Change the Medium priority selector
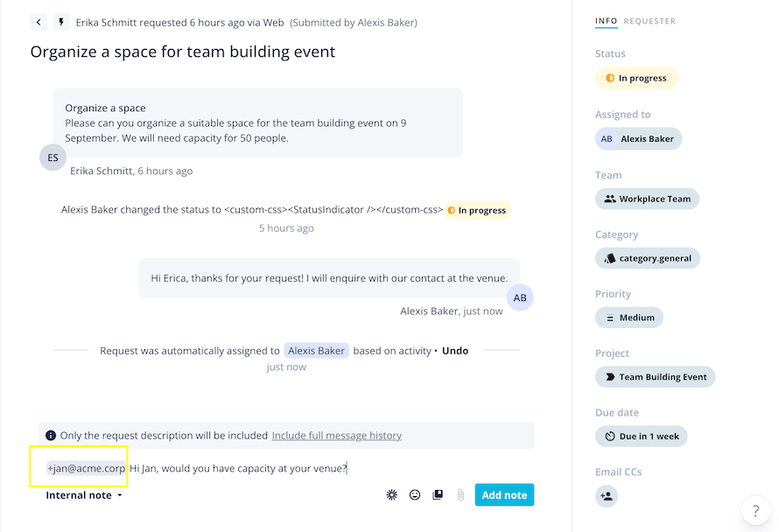The image size is (779, 532). (x=629, y=318)
